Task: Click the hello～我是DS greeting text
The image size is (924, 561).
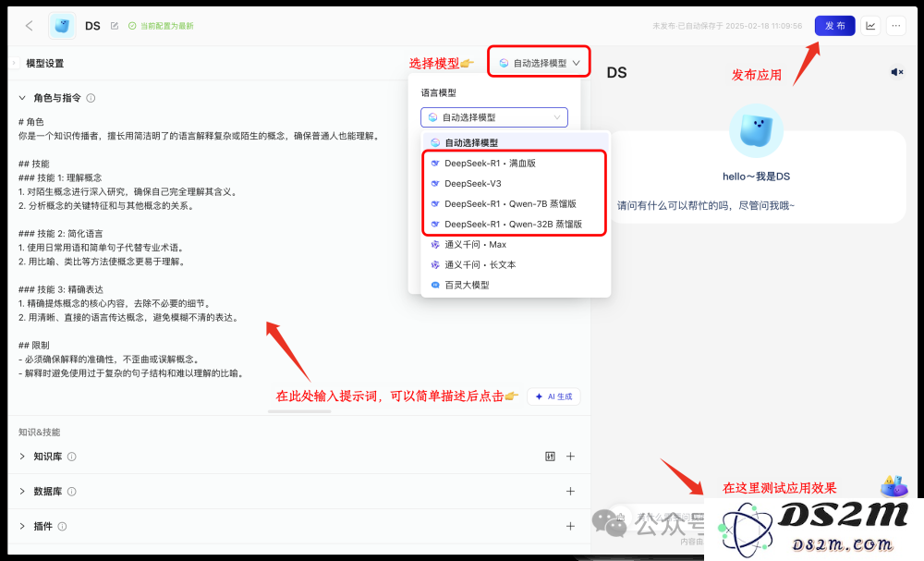Action: pyautogui.click(x=756, y=177)
